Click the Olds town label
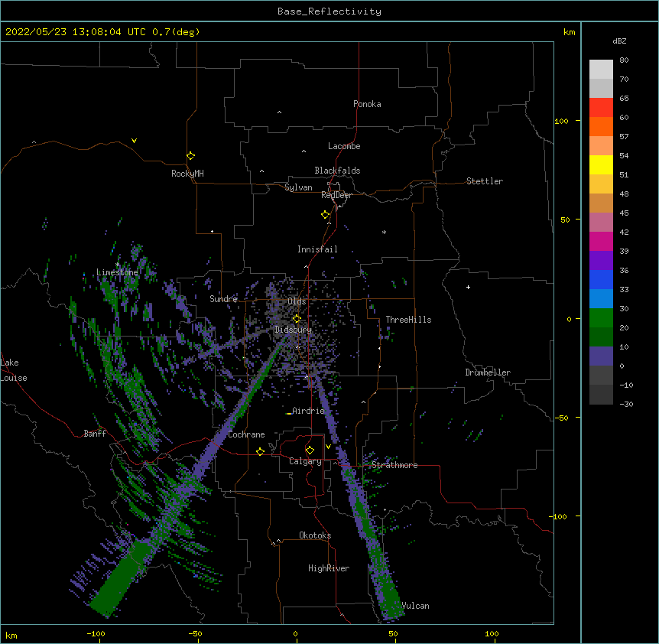Image resolution: width=659 pixels, height=644 pixels. pyautogui.click(x=297, y=301)
